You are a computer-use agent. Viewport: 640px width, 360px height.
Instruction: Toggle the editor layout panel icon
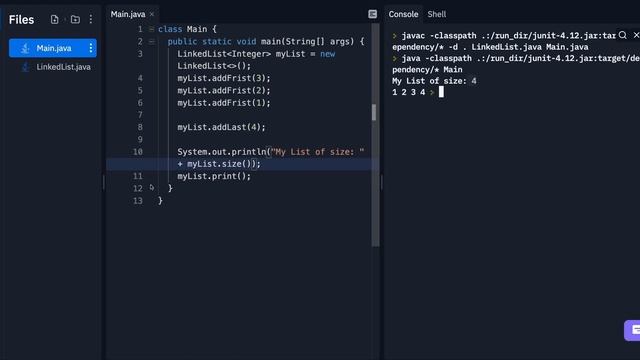click(372, 14)
